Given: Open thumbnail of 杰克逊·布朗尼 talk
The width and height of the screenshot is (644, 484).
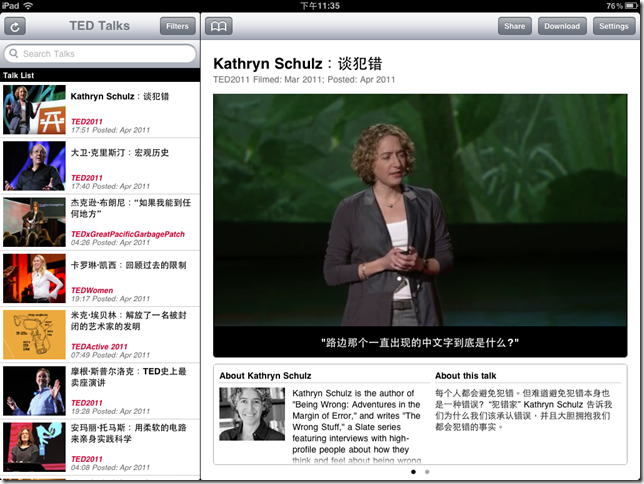Looking at the screenshot, I should [x=34, y=222].
